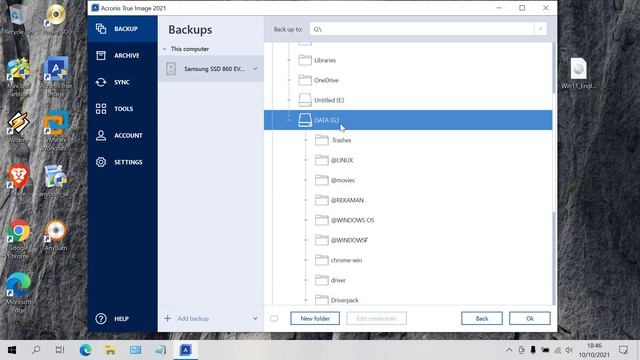Select the @WINDOWS OS folder
Viewport: 640px width, 360px height.
352,220
